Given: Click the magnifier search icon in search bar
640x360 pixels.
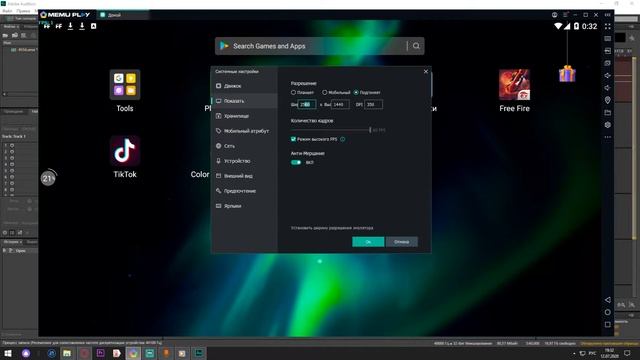Looking at the screenshot, I should point(416,46).
